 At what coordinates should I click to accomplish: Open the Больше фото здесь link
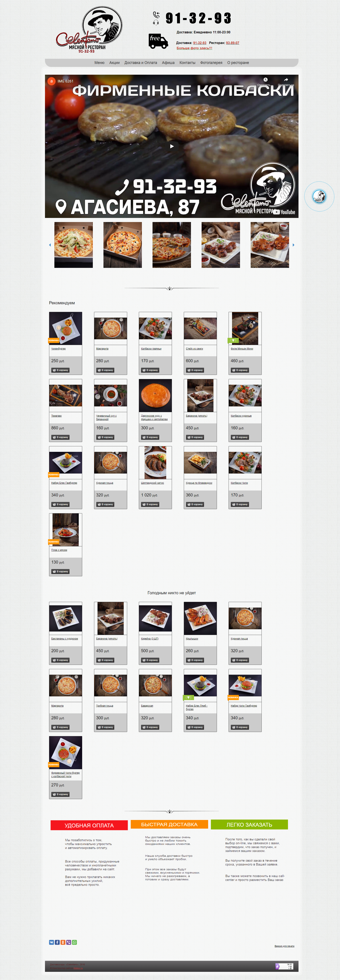[194, 48]
